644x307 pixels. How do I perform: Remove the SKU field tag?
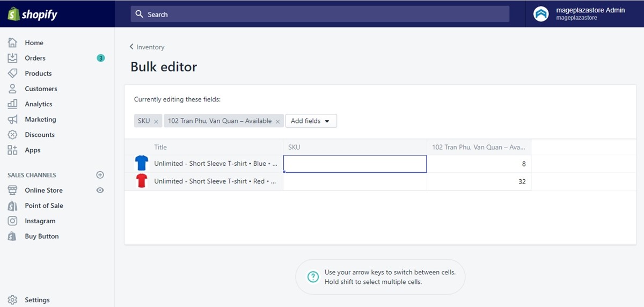coord(156,121)
